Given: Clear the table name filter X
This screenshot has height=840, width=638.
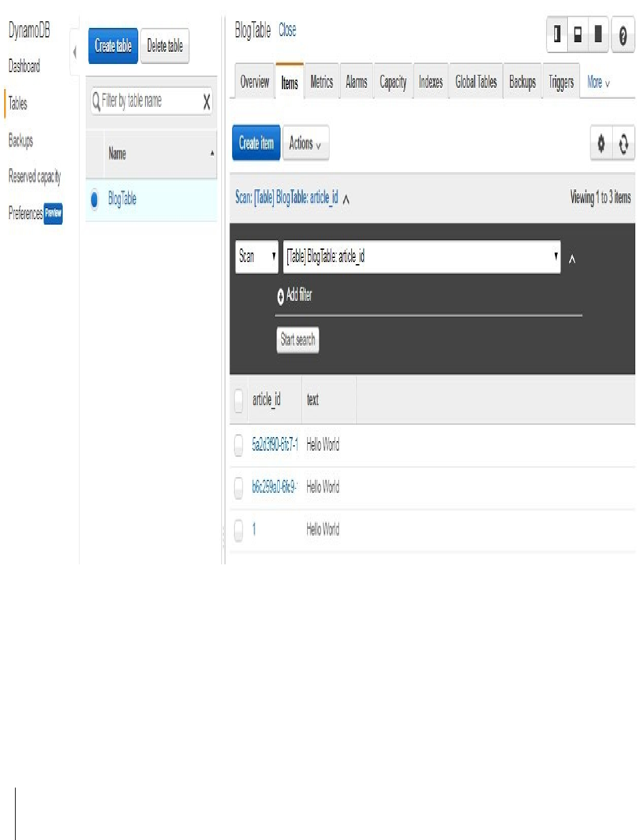Looking at the screenshot, I should click(206, 102).
